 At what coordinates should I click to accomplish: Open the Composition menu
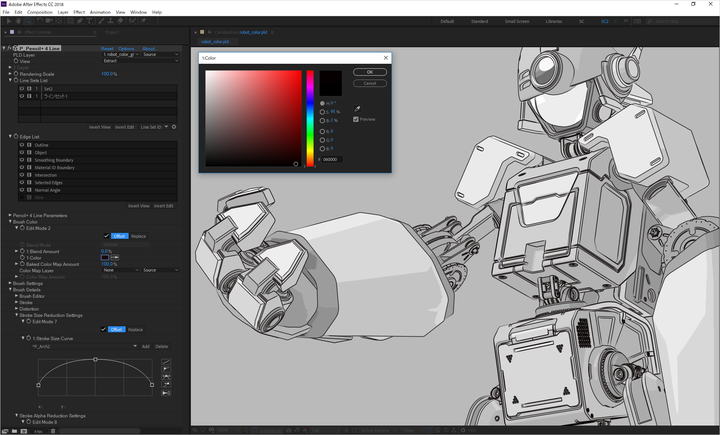[x=40, y=12]
